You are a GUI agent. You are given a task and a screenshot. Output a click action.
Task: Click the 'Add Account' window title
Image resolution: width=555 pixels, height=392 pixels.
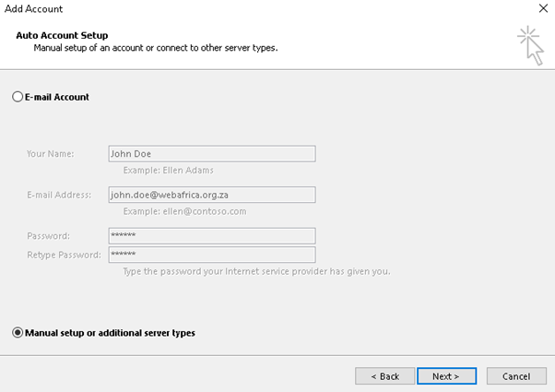coord(33,9)
